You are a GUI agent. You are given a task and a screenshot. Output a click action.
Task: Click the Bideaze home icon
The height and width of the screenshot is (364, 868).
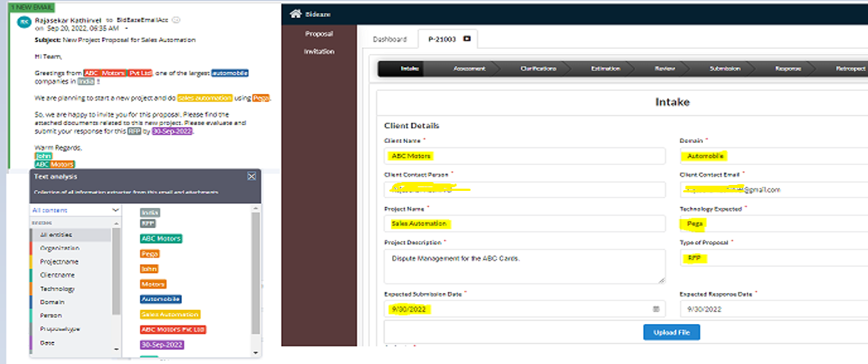(x=295, y=14)
